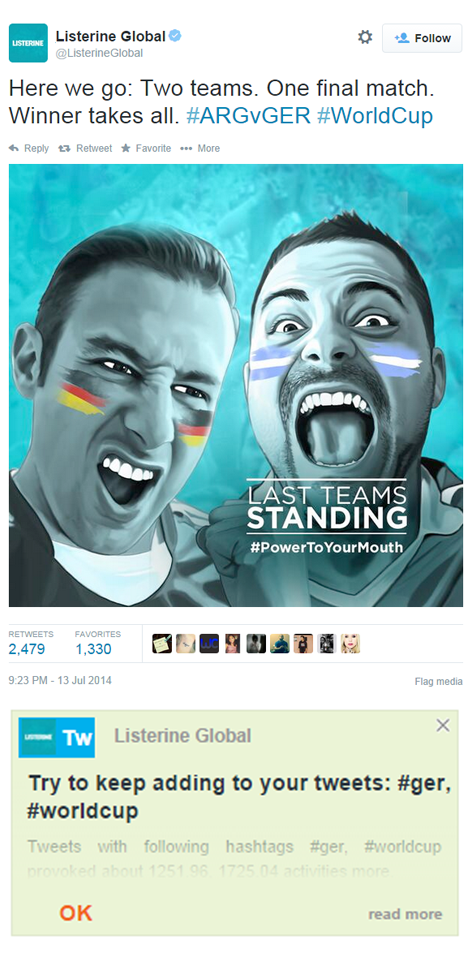Open the @ListerineGlobal handle
The height and width of the screenshot is (964, 474).
click(x=100, y=53)
